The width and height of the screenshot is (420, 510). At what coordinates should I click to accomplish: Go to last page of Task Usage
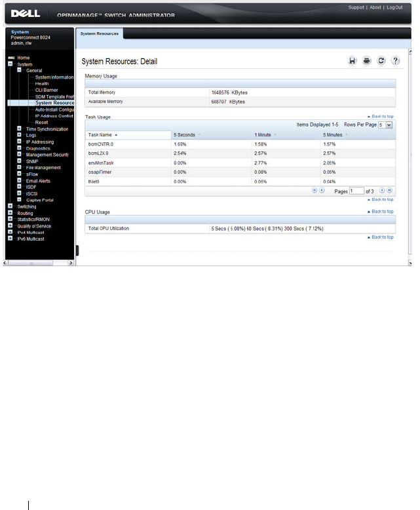coord(389,191)
